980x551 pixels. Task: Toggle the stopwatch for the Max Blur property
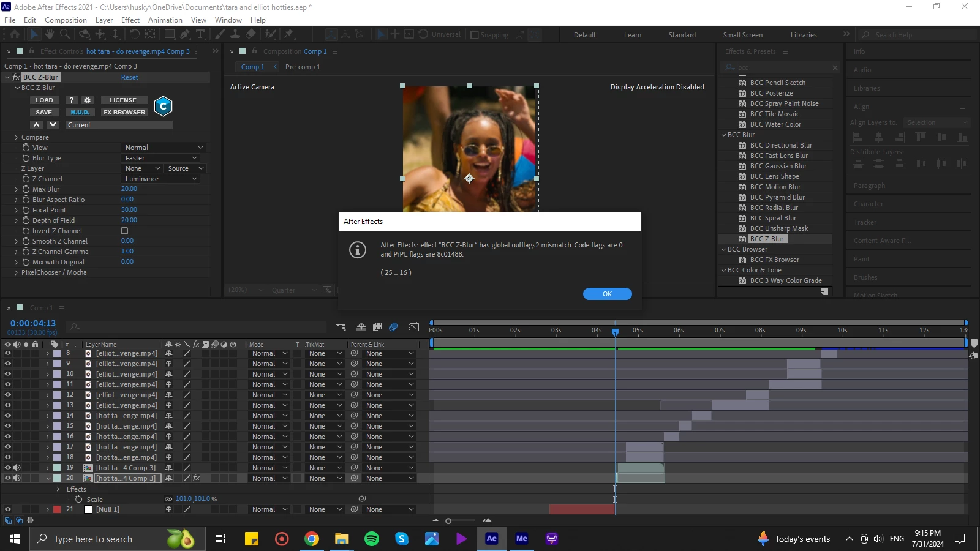coord(26,189)
